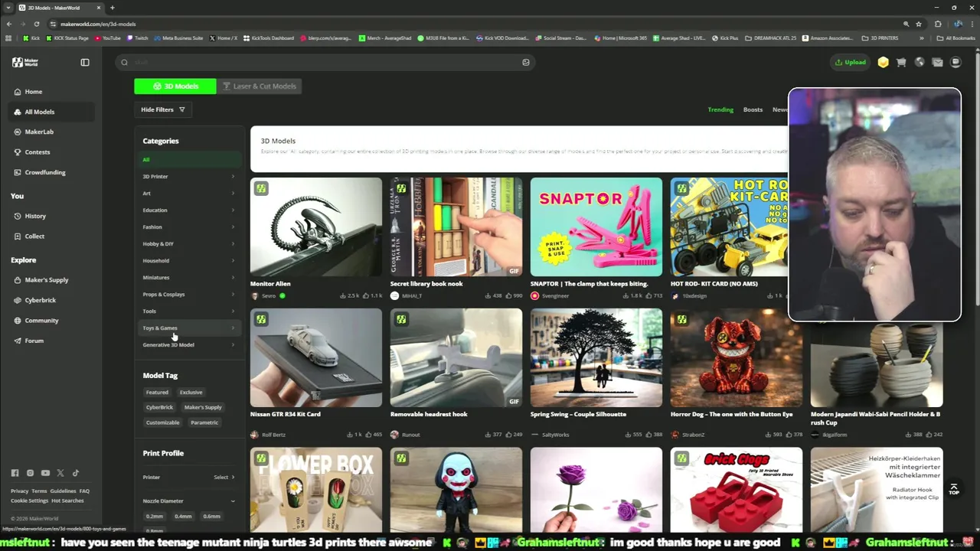This screenshot has width=980, height=551.
Task: Open Crowdfunding in the sidebar
Action: pyautogui.click(x=51, y=172)
